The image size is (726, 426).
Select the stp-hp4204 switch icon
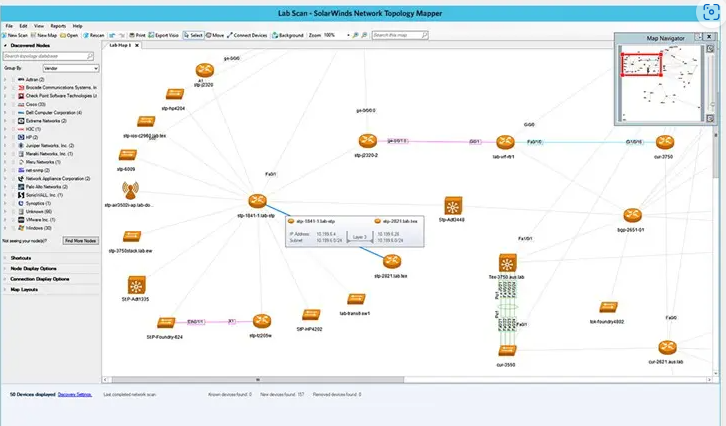coord(175,94)
